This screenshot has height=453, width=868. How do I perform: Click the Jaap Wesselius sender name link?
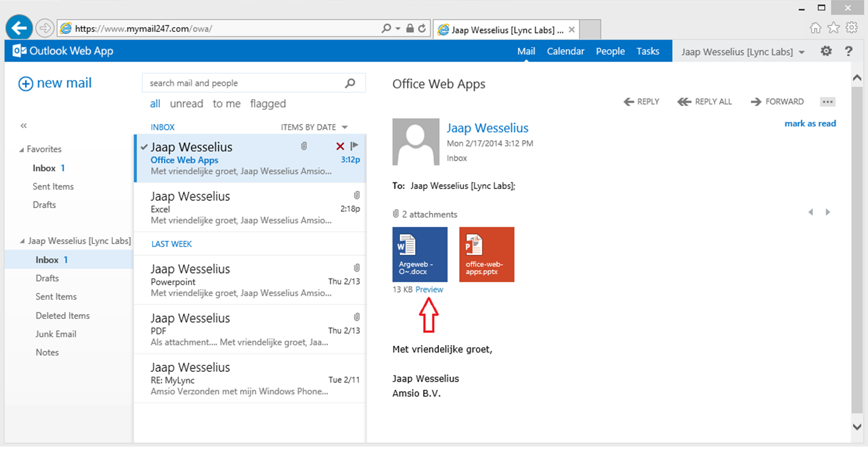(487, 128)
